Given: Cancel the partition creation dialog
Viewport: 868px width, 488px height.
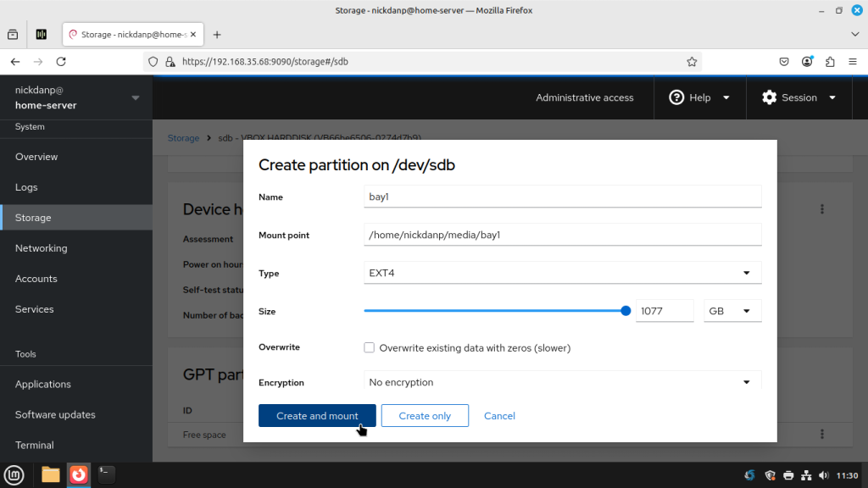Looking at the screenshot, I should pos(499,416).
